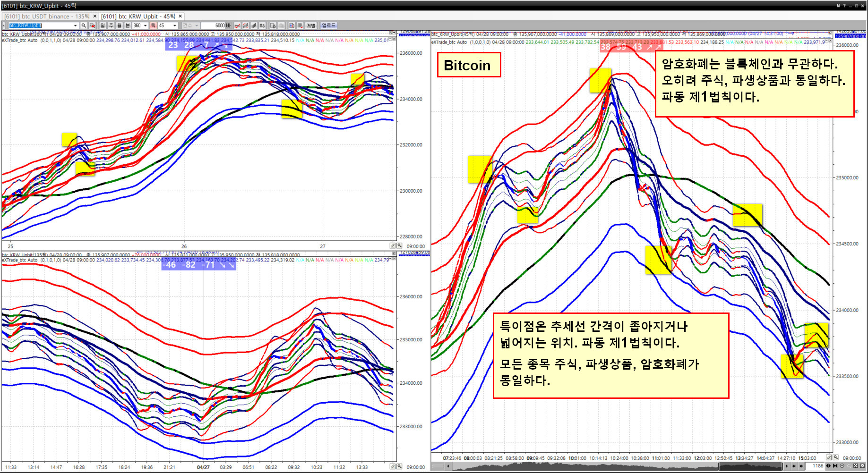Toggle the 틱 (tick) period button

coord(153,25)
